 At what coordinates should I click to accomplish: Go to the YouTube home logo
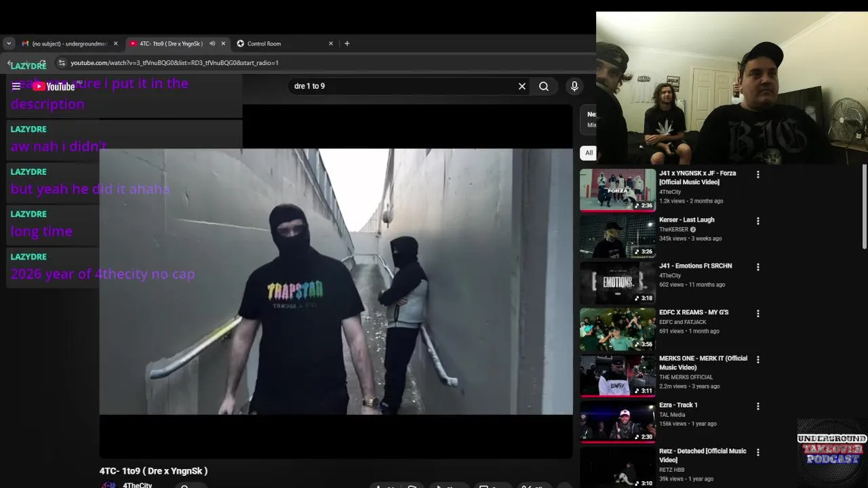(x=54, y=86)
